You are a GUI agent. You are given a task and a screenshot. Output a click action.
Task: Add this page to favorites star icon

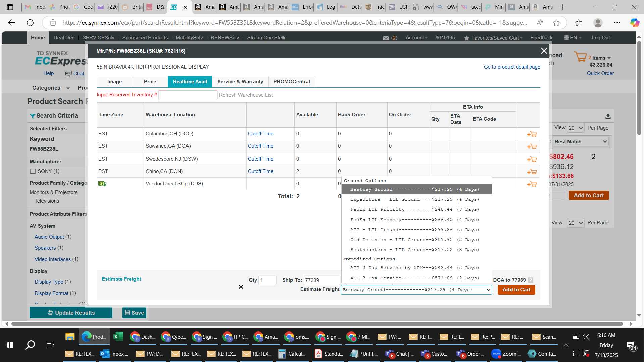click(x=556, y=23)
